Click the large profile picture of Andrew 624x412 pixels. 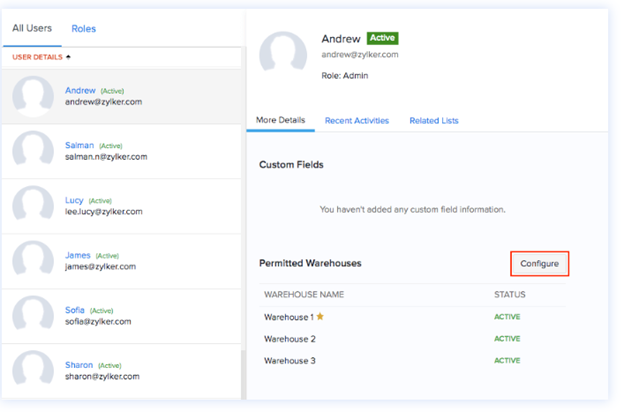coord(283,58)
